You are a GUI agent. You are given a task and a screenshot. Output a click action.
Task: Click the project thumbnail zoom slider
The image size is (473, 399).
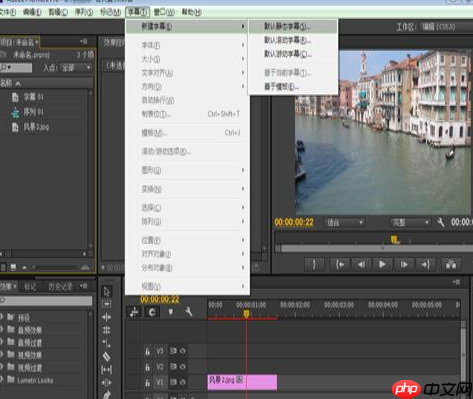(55, 267)
